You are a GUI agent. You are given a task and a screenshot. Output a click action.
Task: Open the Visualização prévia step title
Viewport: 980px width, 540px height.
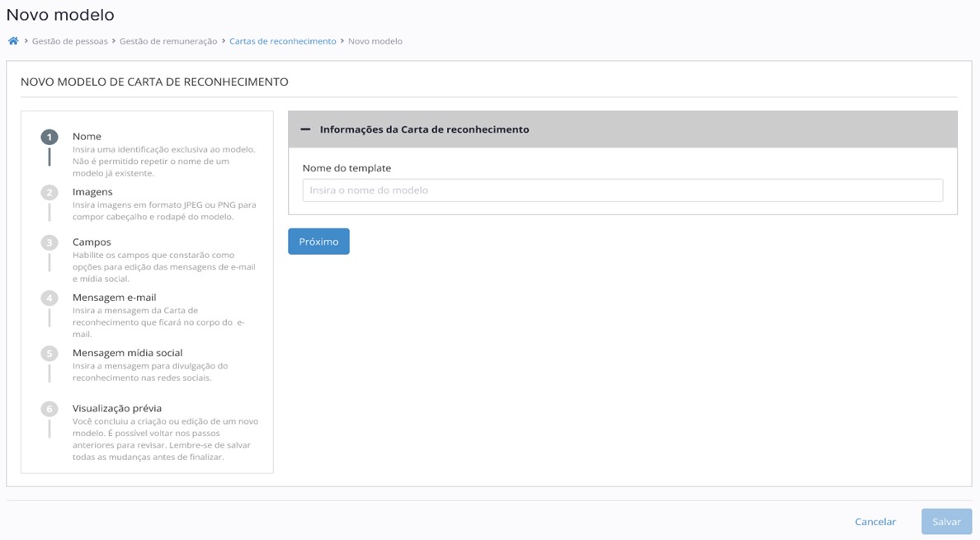tap(117, 408)
